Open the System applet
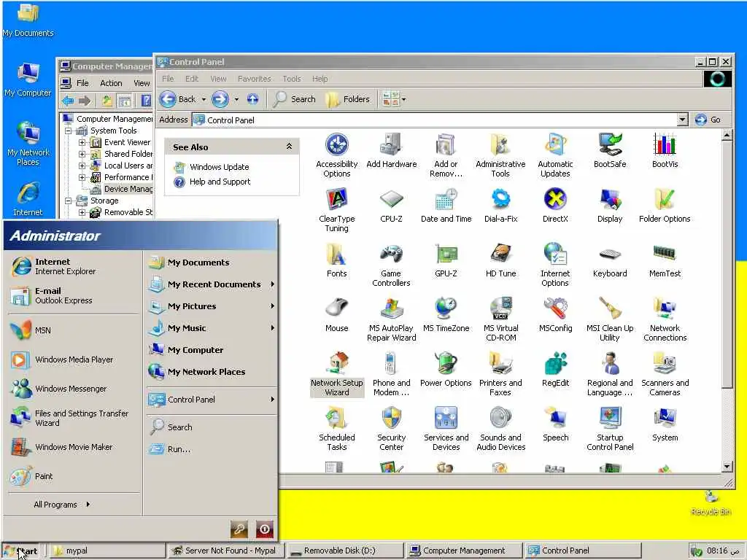The height and width of the screenshot is (560, 747). 665,424
